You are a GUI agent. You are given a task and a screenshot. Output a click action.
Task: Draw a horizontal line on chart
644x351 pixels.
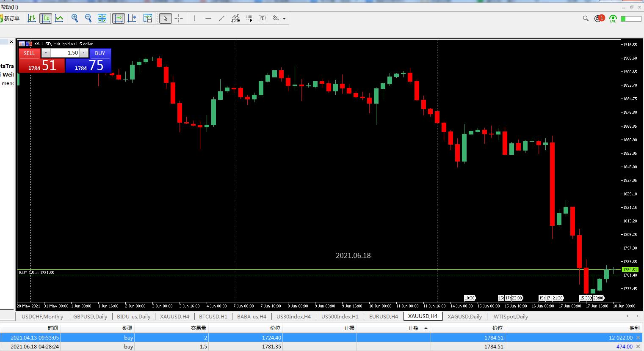[x=208, y=18]
